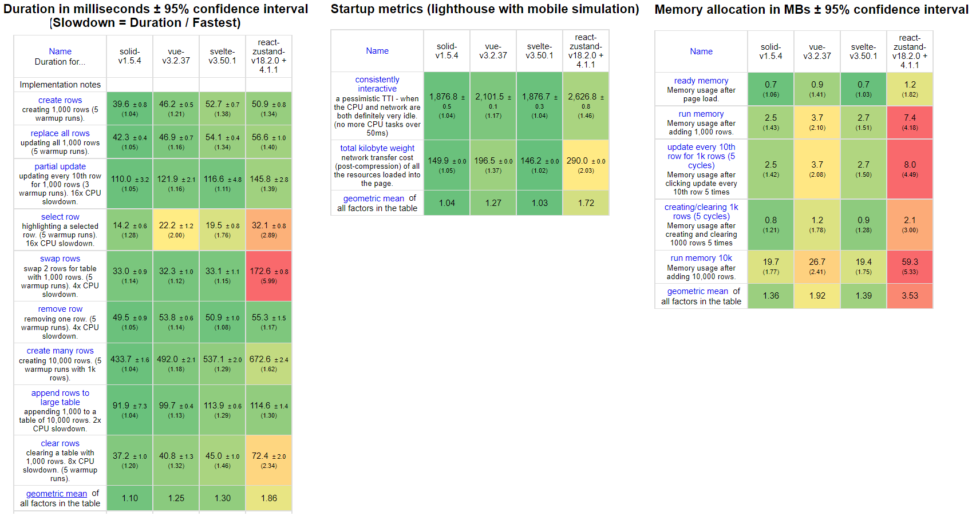980x524 pixels.
Task: Click the 1,876.8 consistently interactive solid cell
Action: pos(447,106)
